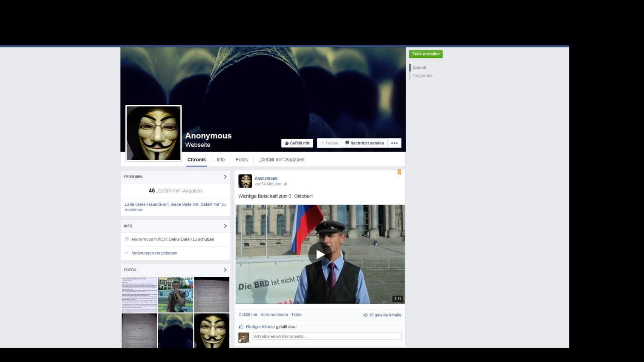Click the Fotos section header label
The width and height of the screenshot is (644, 362).
(130, 270)
